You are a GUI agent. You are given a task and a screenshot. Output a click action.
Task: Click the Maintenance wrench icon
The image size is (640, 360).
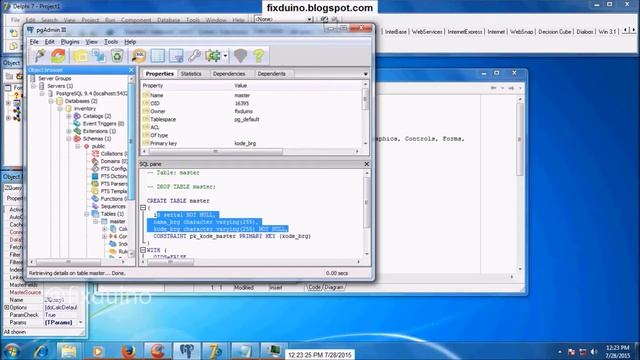coord(194,56)
